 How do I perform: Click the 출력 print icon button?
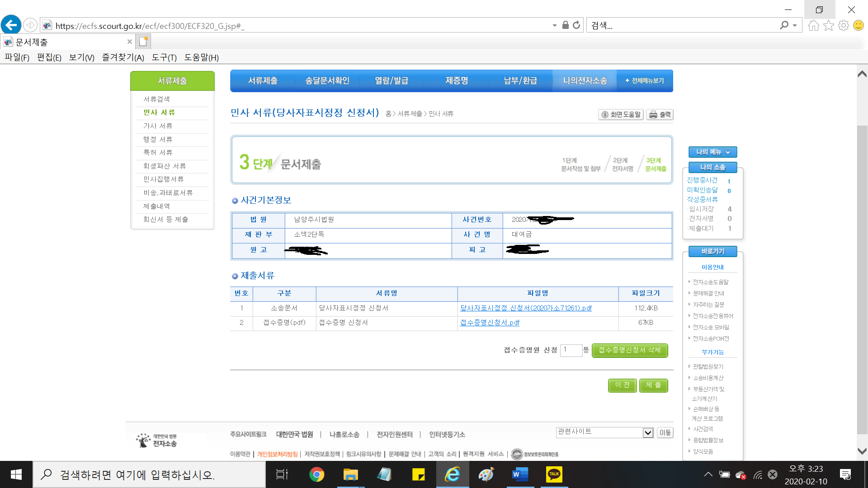pyautogui.click(x=660, y=115)
